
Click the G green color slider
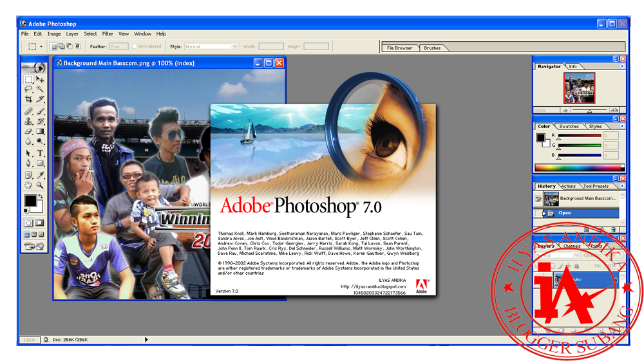[x=579, y=145]
